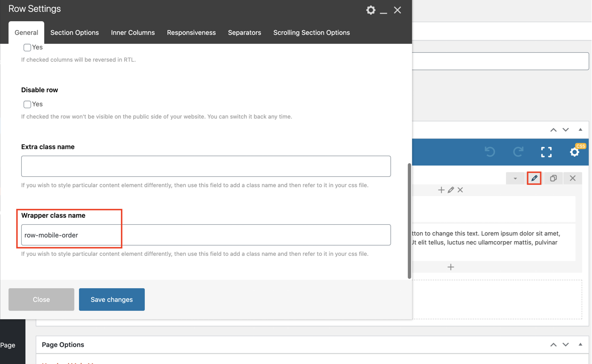Close Row Settings with the X icon
Viewport: 592px width, 364px height.
click(397, 10)
